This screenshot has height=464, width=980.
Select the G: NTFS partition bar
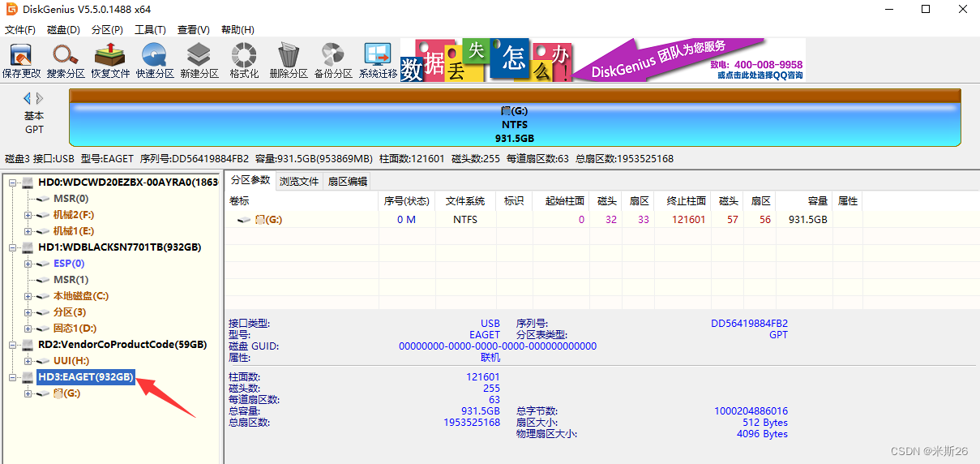515,118
